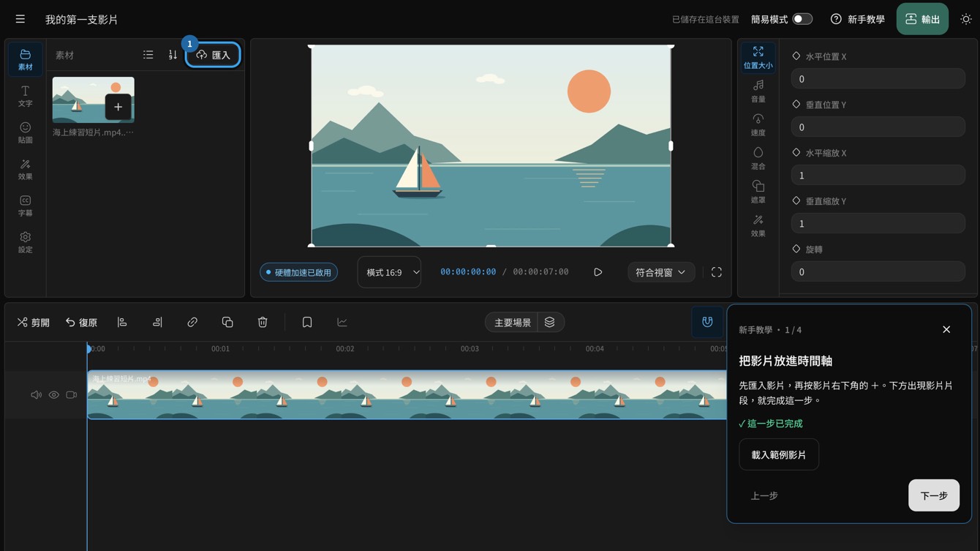Open the 貼圖 stickers tab
The width and height of the screenshot is (980, 551).
pyautogui.click(x=26, y=132)
